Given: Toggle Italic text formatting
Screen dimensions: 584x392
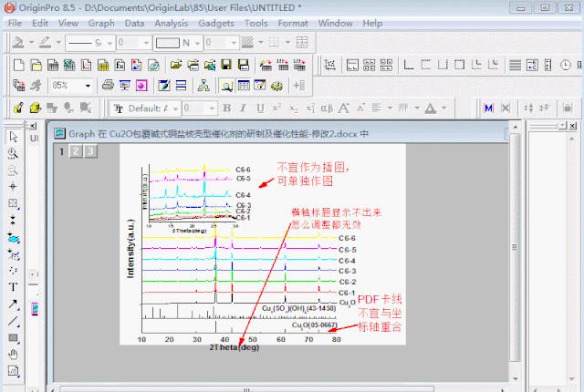Looking at the screenshot, I should pos(243,108).
